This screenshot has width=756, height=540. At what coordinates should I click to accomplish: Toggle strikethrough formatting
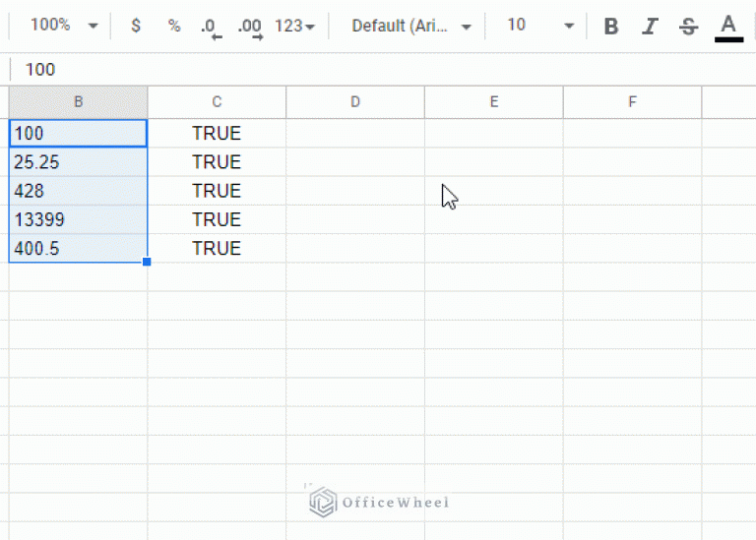coord(688,27)
